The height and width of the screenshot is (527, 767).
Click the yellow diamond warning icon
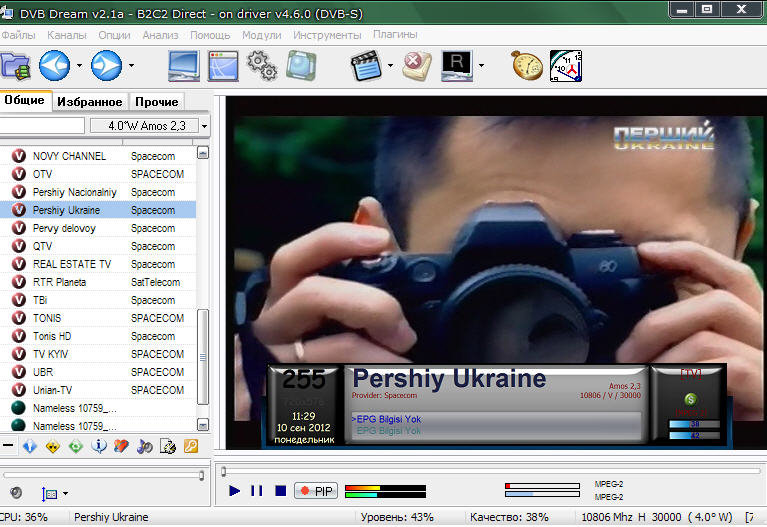pos(53,446)
